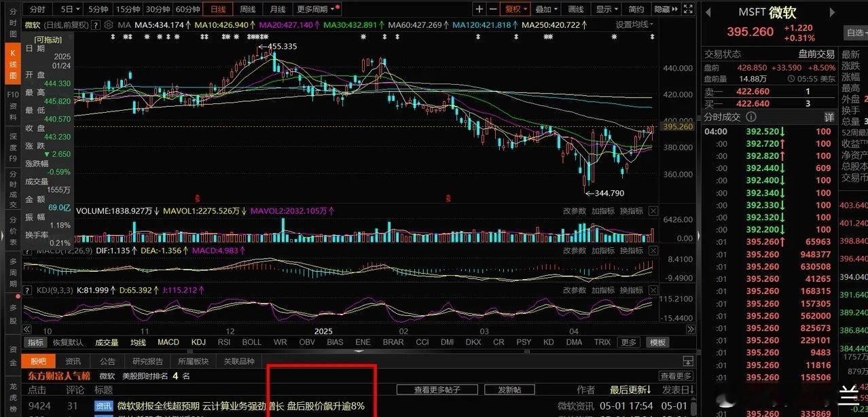The height and width of the screenshot is (417, 868).
Task: Open the moving average settings gear icon
Action: pyautogui.click(x=109, y=25)
